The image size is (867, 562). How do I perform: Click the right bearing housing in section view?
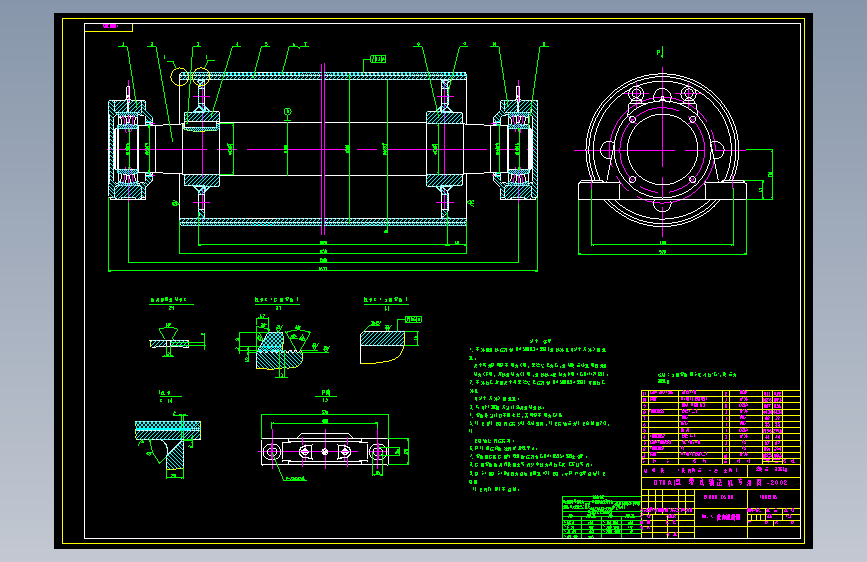[518, 149]
